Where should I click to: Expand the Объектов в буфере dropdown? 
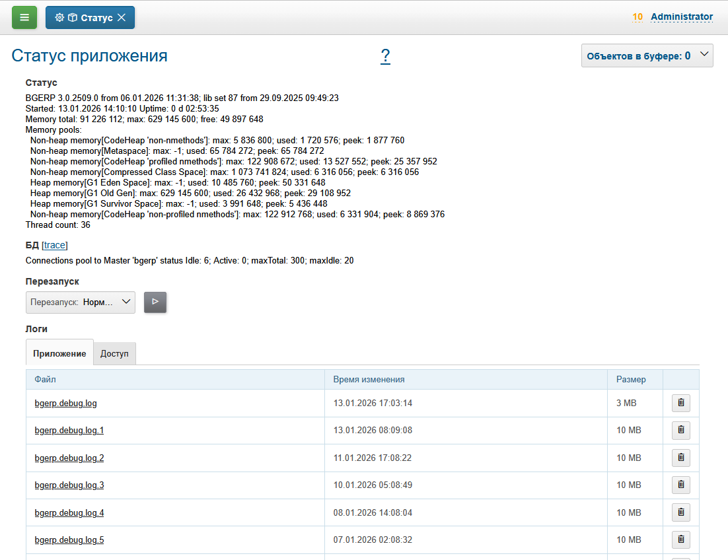click(x=647, y=56)
